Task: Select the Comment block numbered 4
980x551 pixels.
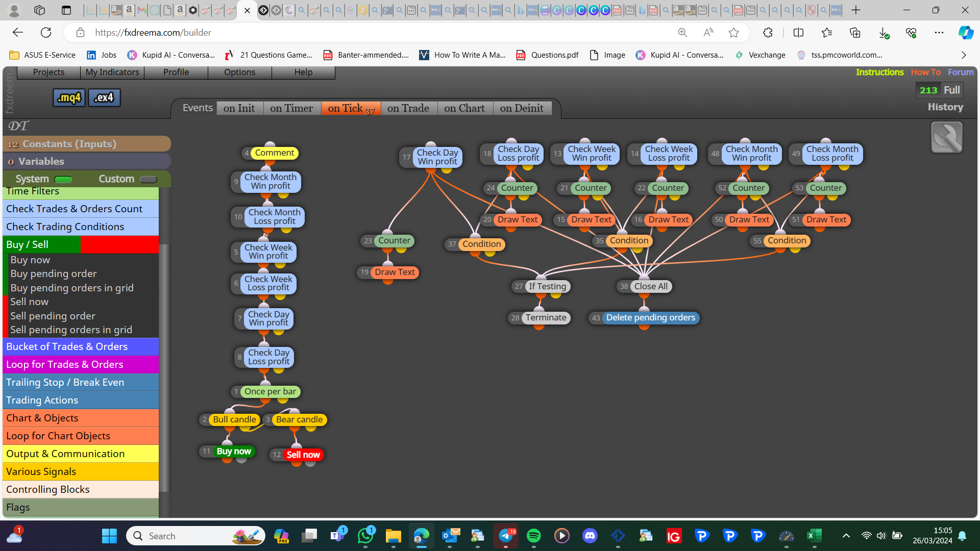Action: point(275,153)
